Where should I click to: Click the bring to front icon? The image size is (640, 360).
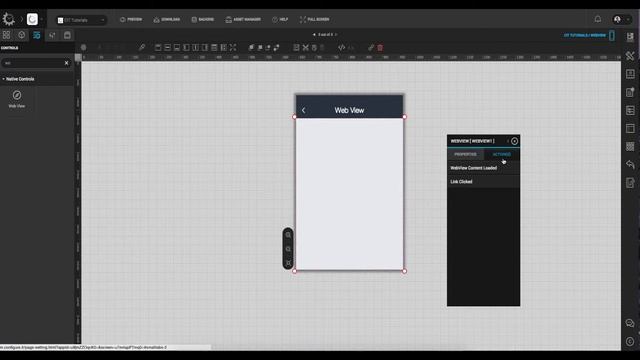(251, 48)
